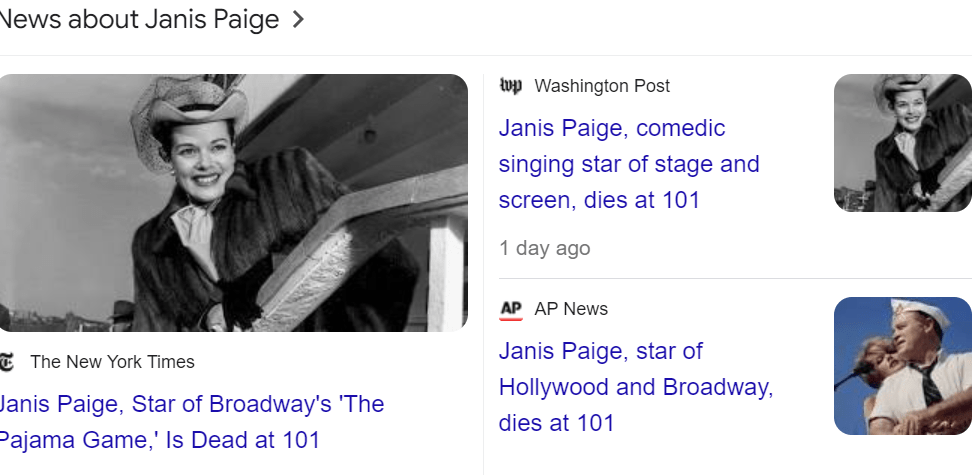Click the Washington Post logo icon

[x=510, y=86]
